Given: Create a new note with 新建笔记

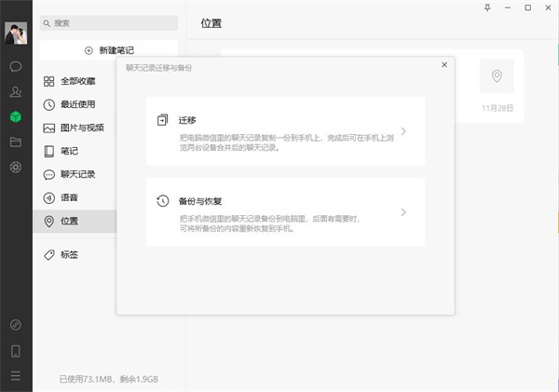Looking at the screenshot, I should [109, 50].
